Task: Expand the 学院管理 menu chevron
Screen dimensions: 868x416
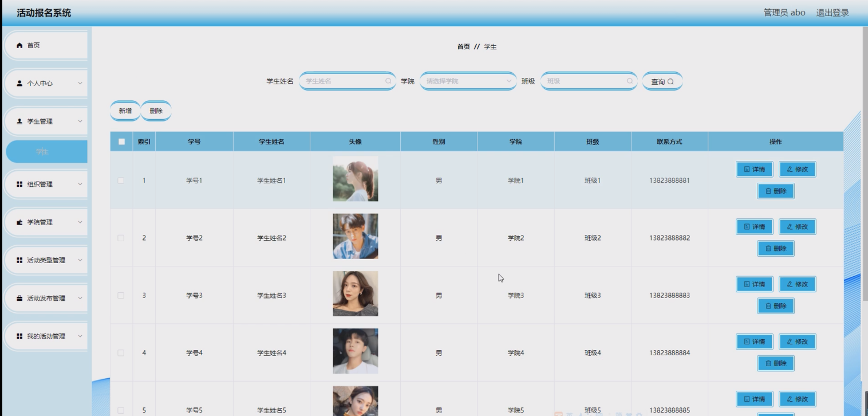Action: click(x=80, y=222)
